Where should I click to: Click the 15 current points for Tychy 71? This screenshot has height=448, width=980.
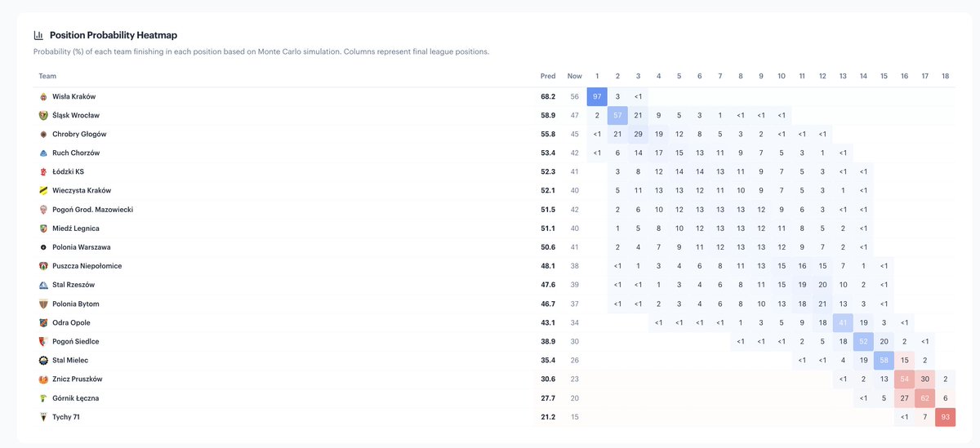click(x=575, y=417)
